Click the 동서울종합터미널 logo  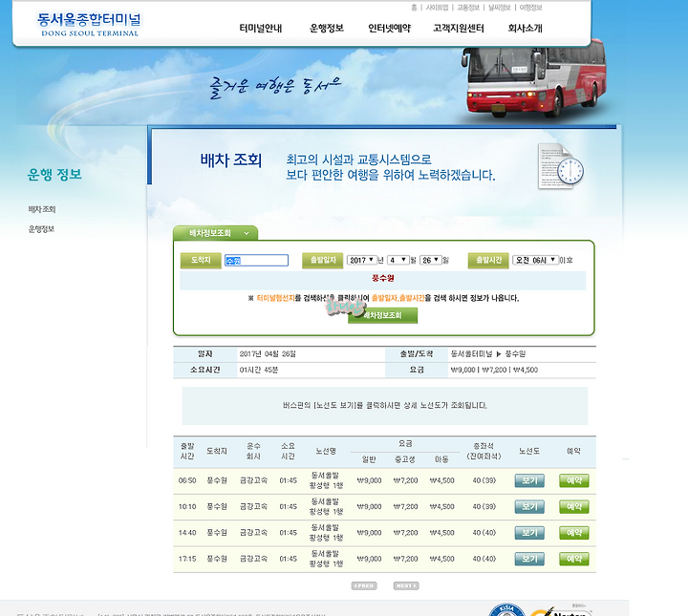pyautogui.click(x=89, y=25)
